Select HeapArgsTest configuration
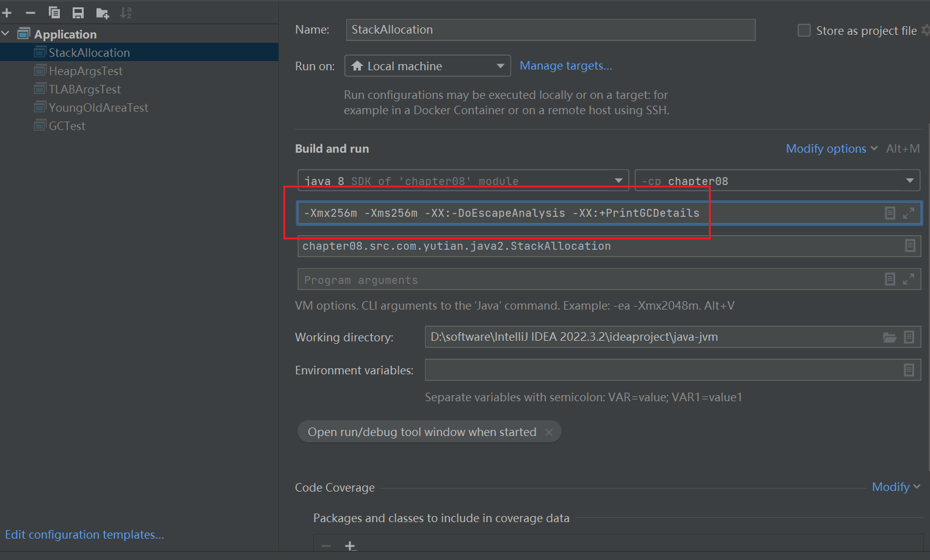 click(x=85, y=71)
